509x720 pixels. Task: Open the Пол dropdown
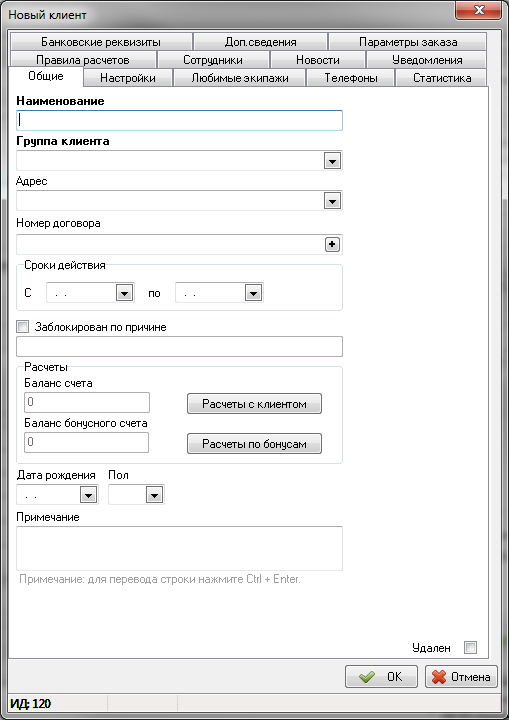[x=154, y=495]
